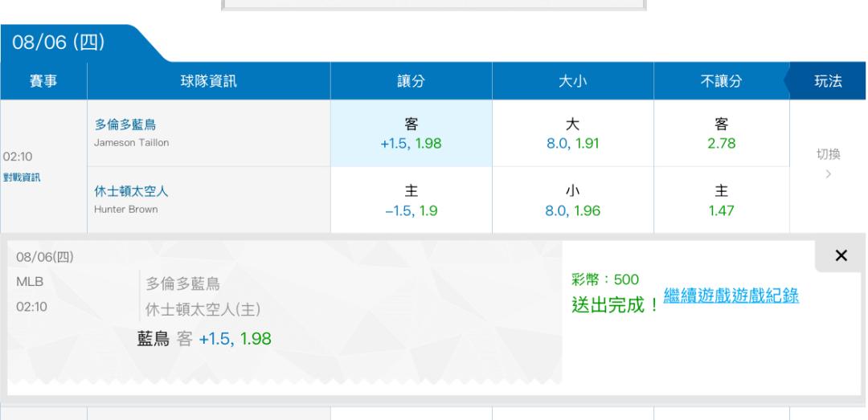Click the 不讓分 column header
Screen dimensions: 868x420
pos(721,81)
